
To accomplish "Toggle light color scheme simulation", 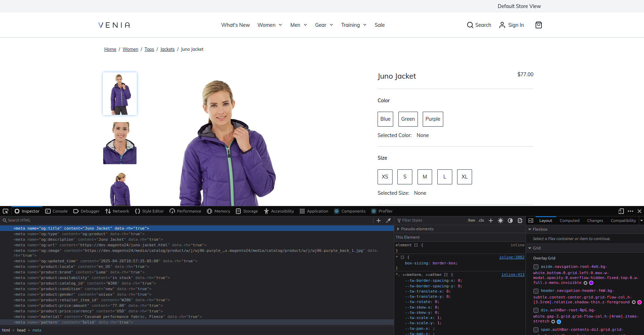I will pos(501,221).
